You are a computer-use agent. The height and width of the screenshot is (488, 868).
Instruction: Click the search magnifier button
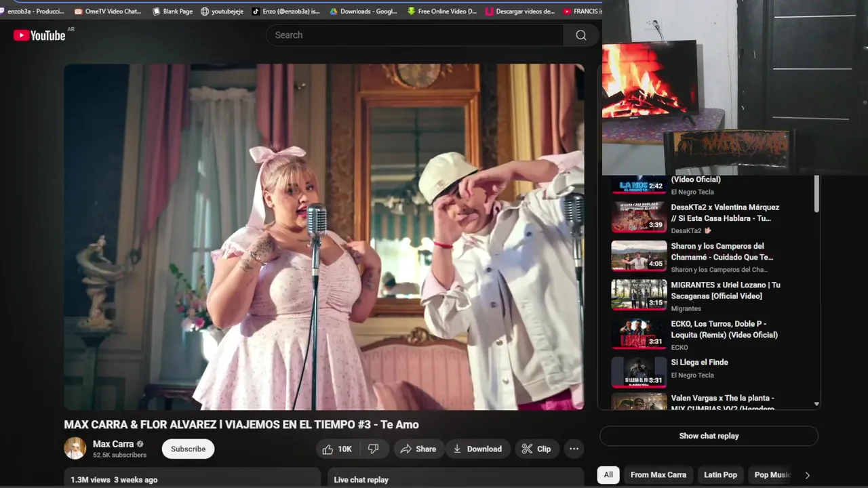pos(581,35)
